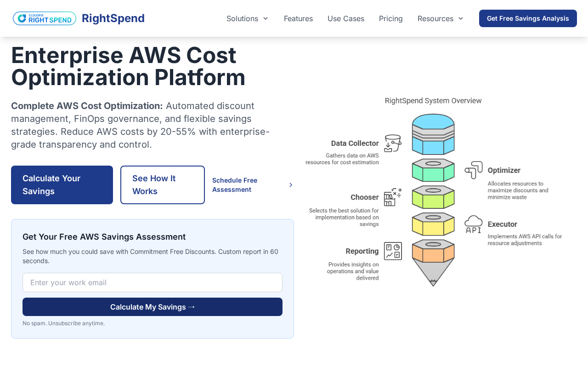Screen dimensions: 588x368
Task: Open the Use Cases nav item
Action: click(345, 18)
